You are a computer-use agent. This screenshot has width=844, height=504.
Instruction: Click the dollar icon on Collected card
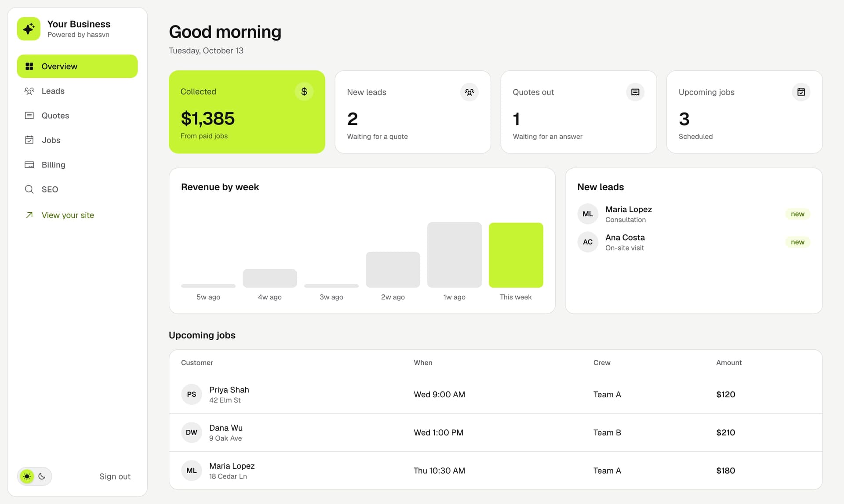coord(304,91)
